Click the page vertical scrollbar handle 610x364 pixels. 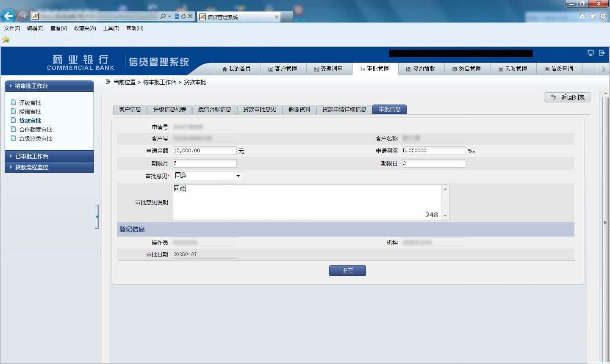(x=605, y=222)
